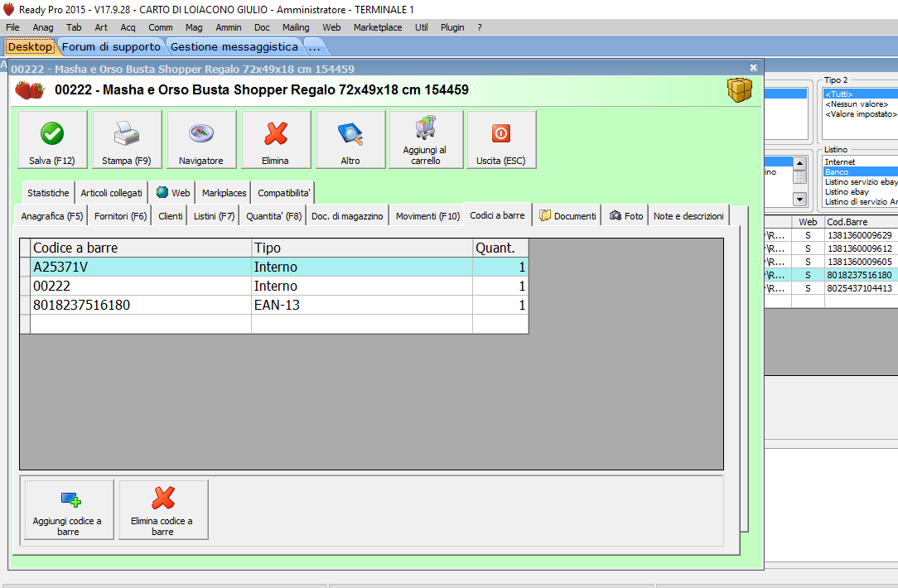This screenshot has width=898, height=588.
Task: Open the ? help menu
Action: click(480, 27)
